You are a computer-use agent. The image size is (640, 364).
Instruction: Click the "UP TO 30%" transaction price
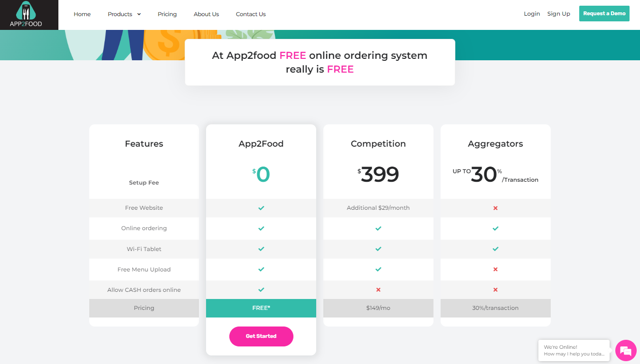tap(496, 175)
